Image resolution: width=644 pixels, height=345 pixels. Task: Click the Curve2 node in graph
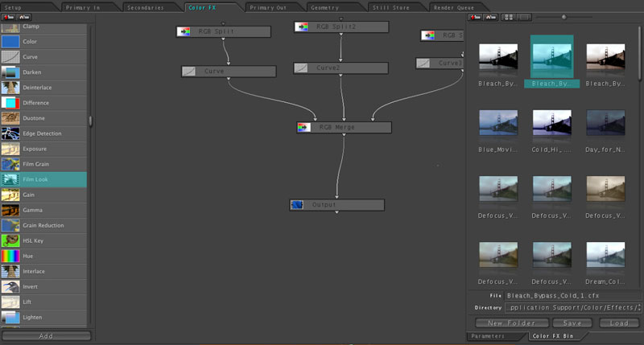click(341, 68)
